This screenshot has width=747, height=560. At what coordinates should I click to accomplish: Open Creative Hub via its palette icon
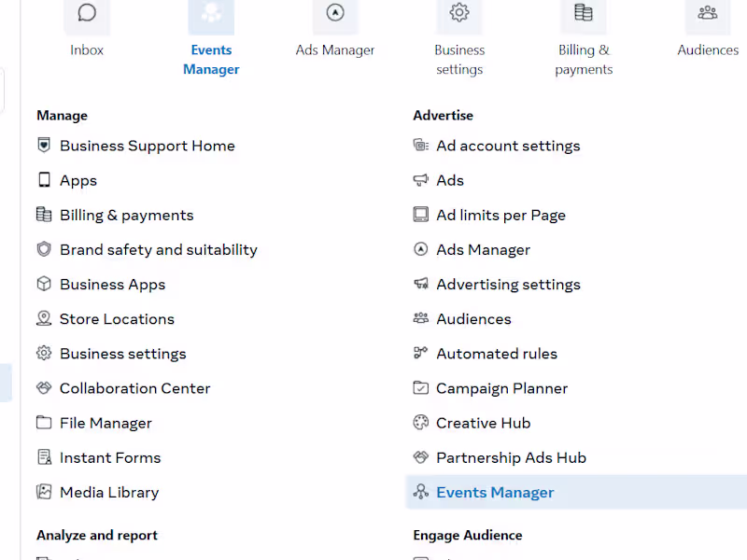click(419, 423)
